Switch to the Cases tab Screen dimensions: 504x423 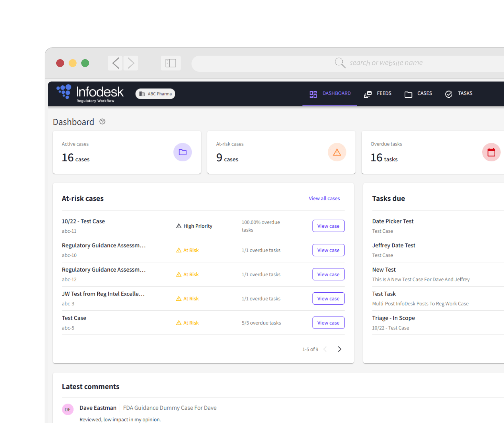[418, 93]
